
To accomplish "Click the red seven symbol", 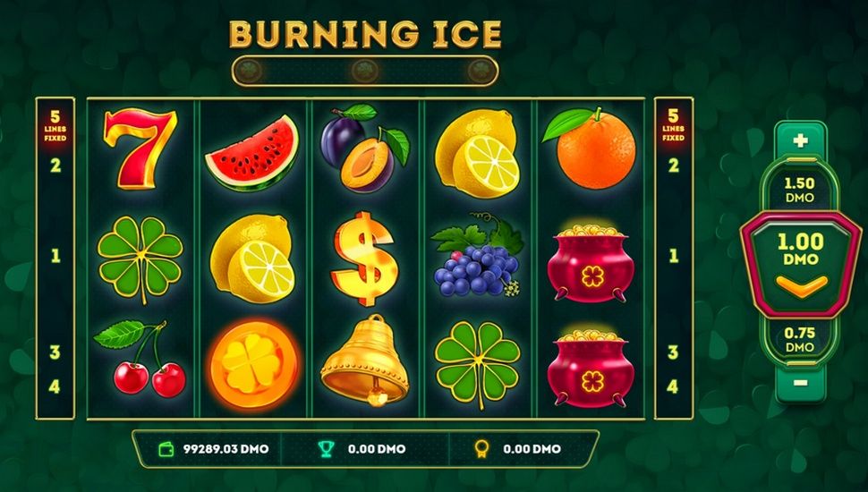I will 140,148.
